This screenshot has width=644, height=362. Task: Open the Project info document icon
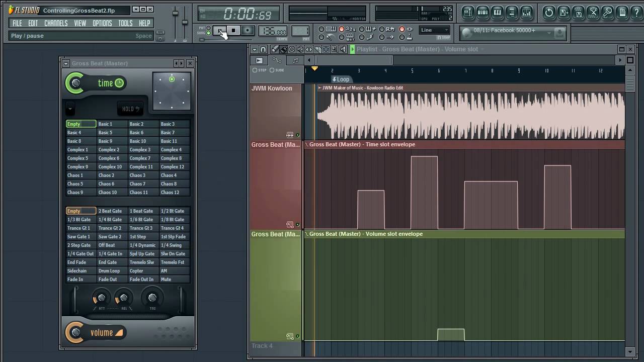[622, 12]
